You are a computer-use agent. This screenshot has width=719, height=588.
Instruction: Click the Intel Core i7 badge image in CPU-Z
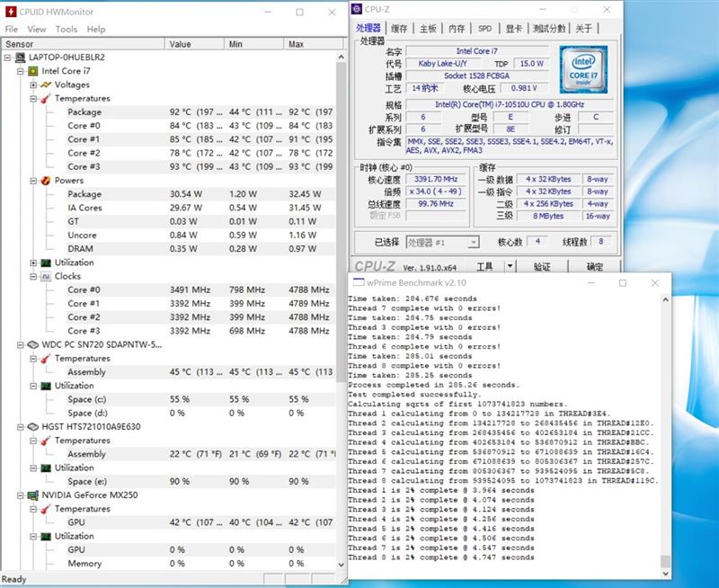(x=585, y=70)
